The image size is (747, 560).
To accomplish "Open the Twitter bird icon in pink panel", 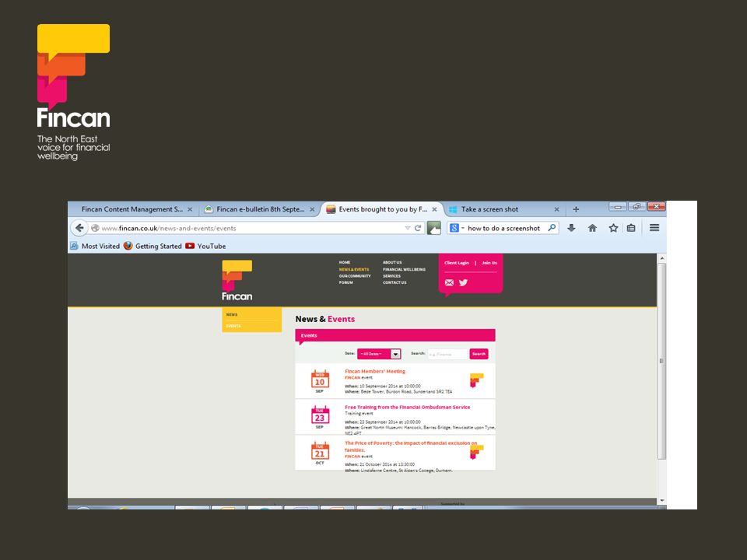I will pyautogui.click(x=463, y=283).
